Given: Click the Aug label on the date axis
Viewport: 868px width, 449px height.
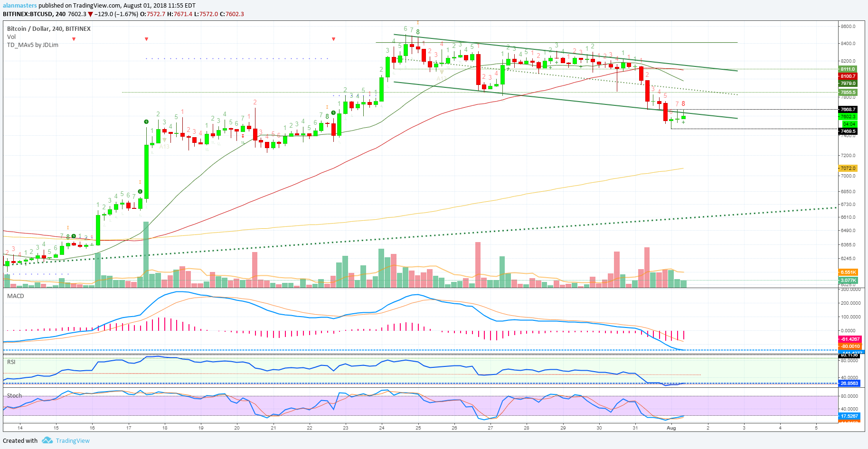Looking at the screenshot, I should (x=671, y=428).
